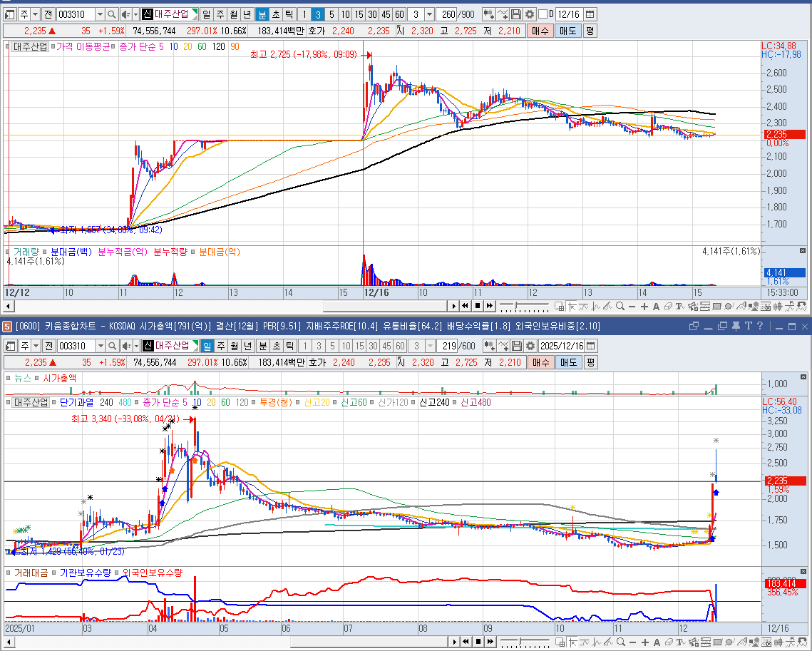This screenshot has width=812, height=651.
Task: Switch lower chart to 월 monthly period
Action: pyautogui.click(x=235, y=345)
